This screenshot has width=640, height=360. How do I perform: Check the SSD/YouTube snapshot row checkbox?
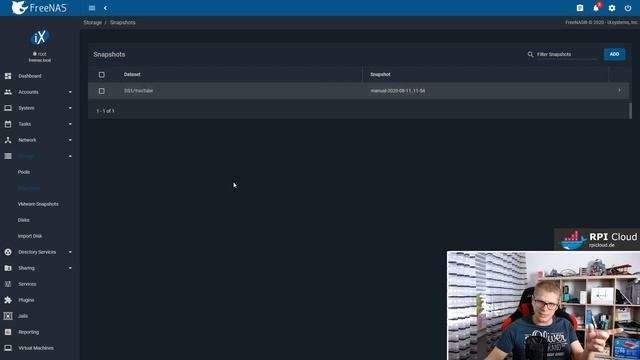(x=102, y=91)
